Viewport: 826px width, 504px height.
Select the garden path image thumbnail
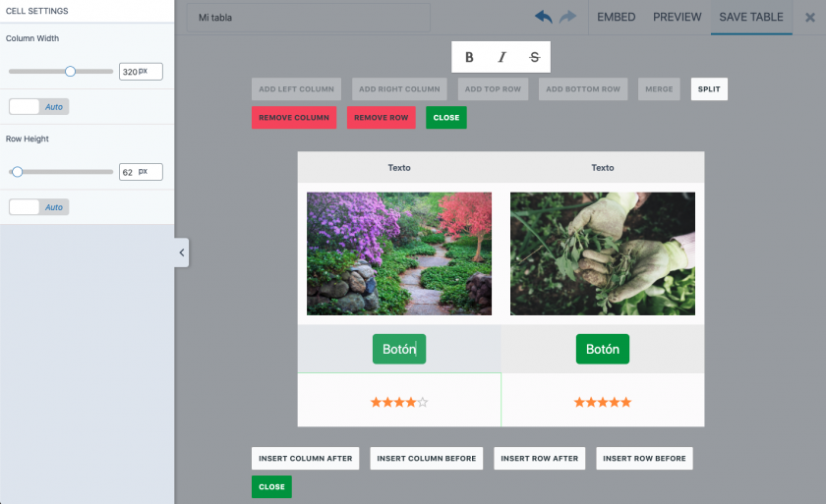(x=398, y=253)
